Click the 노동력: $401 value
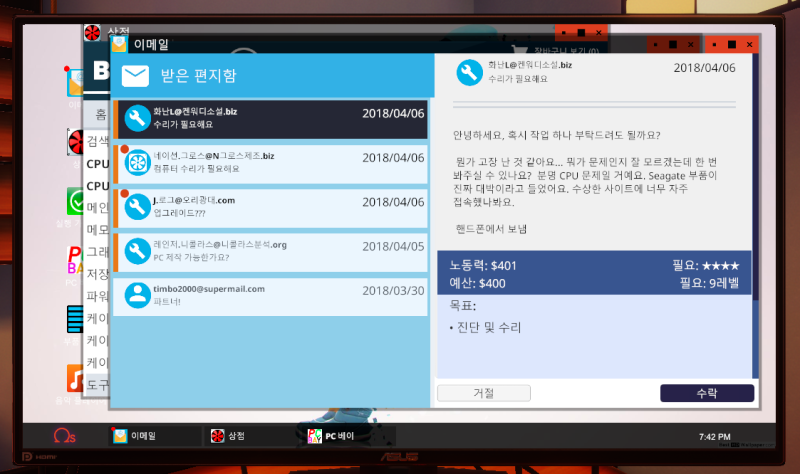This screenshot has width=800, height=474. [483, 265]
